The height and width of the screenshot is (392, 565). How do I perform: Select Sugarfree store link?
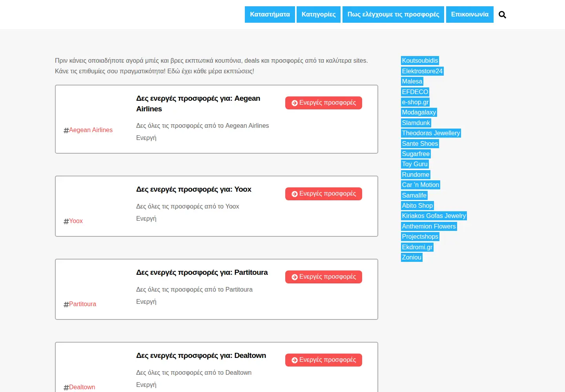416,154
